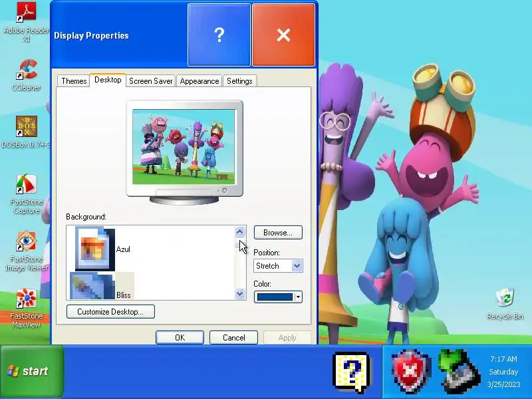
Task: Click the Apply button
Action: click(x=287, y=338)
